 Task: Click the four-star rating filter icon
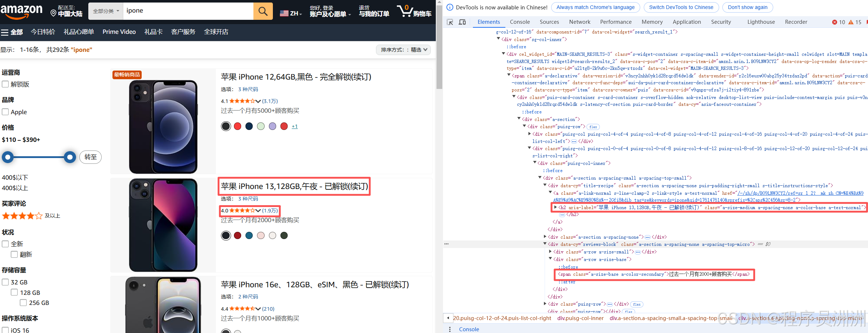pos(22,216)
